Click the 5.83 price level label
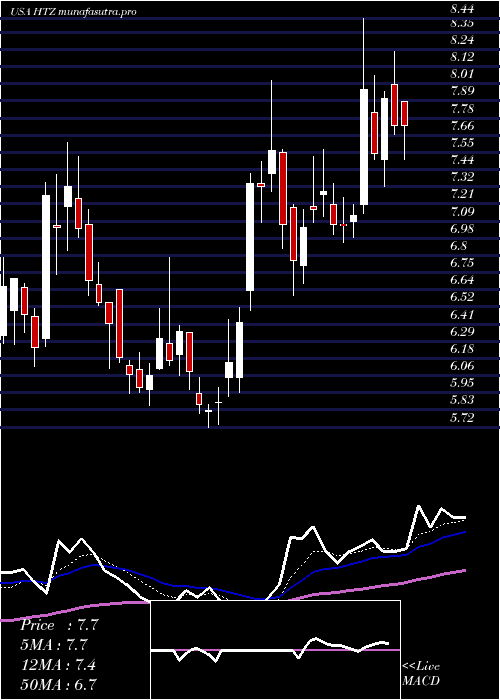The image size is (500, 700). click(x=463, y=400)
